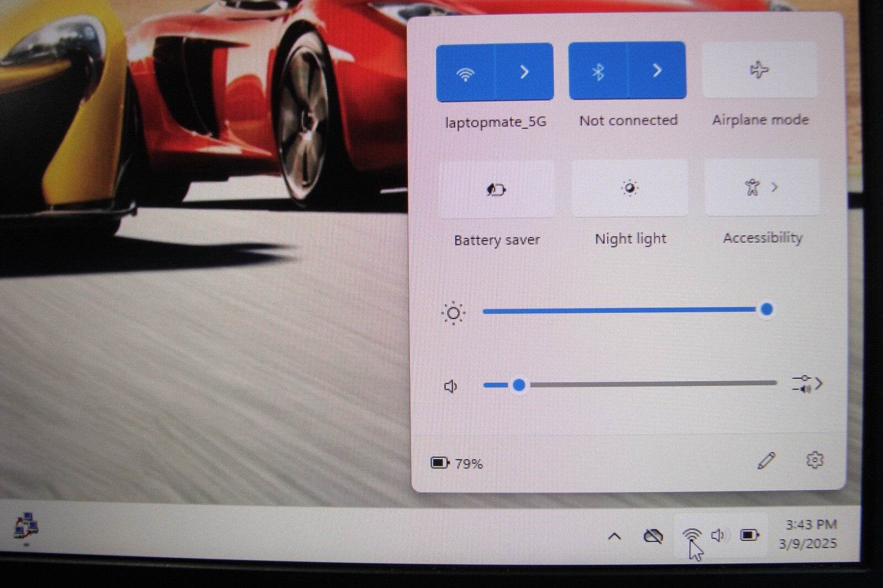Click the cloud sync tray icon

(653, 536)
